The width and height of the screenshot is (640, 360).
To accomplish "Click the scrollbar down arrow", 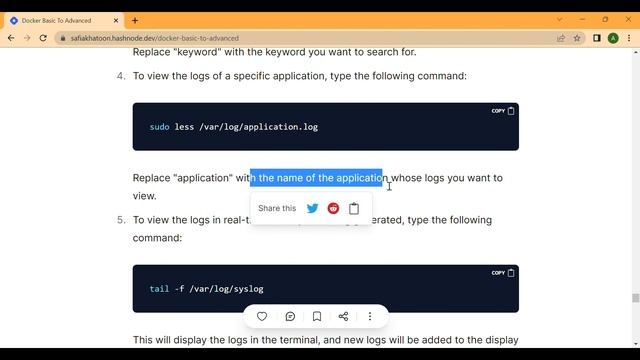I will coord(636,344).
